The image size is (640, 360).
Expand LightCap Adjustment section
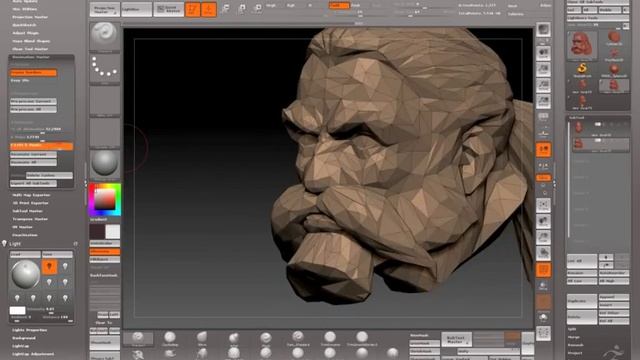33,354
